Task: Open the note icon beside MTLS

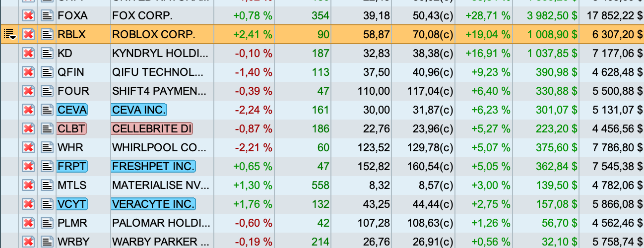Action: [x=47, y=186]
